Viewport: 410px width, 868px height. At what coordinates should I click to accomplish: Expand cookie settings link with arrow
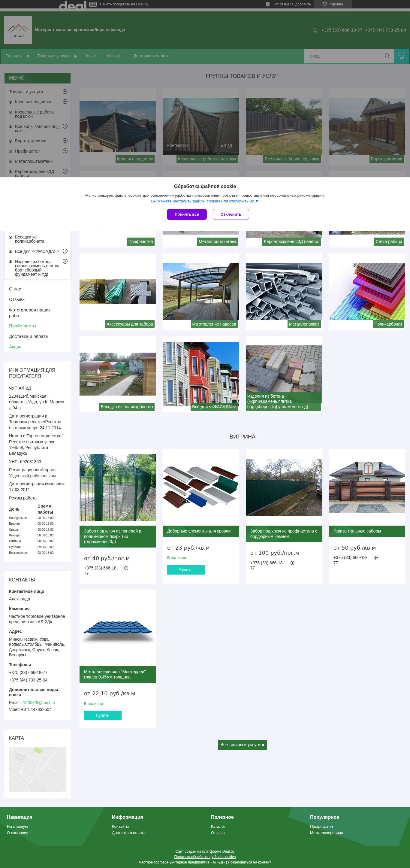tap(205, 201)
